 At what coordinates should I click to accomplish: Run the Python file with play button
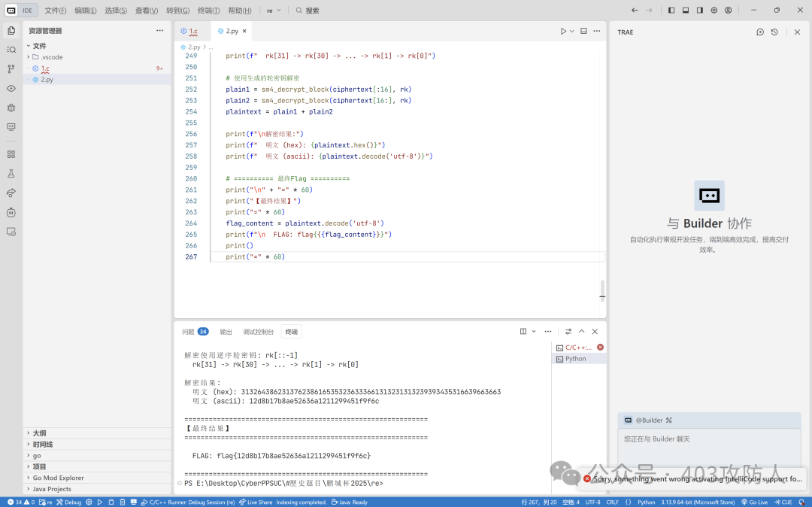click(562, 31)
